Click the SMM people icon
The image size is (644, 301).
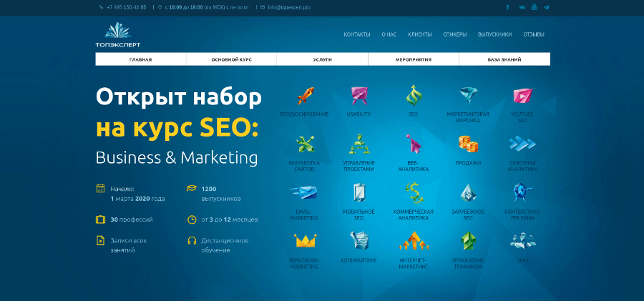(522, 240)
